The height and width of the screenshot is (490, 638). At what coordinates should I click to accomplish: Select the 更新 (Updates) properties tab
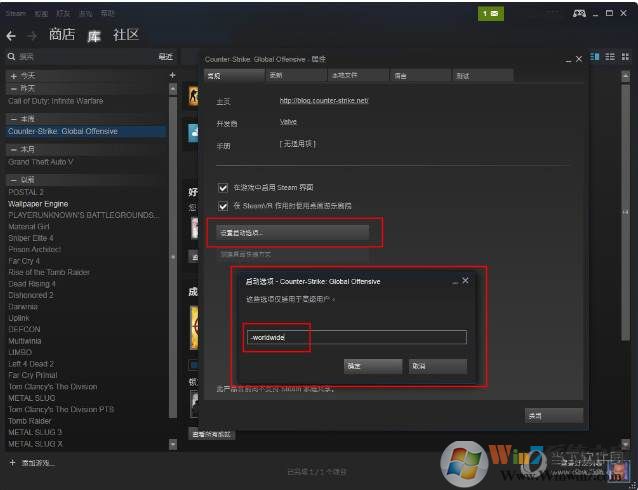click(296, 75)
